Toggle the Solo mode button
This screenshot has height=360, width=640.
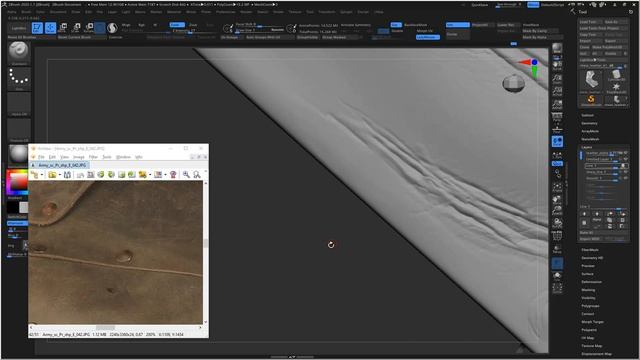click(557, 276)
